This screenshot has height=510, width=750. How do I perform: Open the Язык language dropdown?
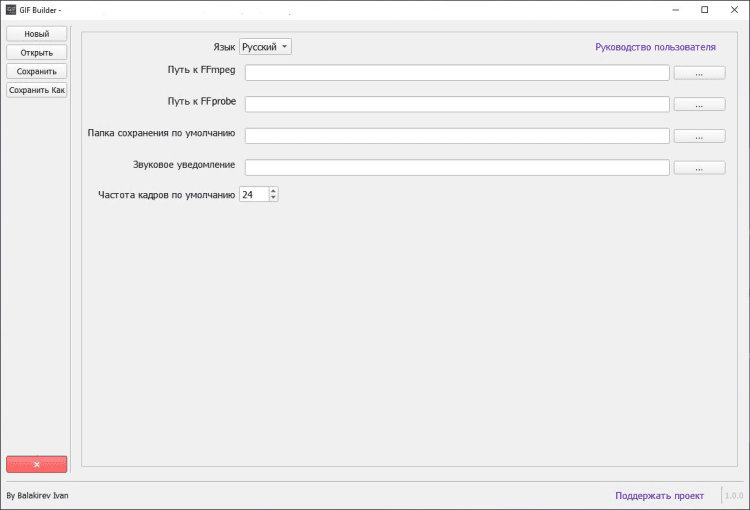pos(265,47)
